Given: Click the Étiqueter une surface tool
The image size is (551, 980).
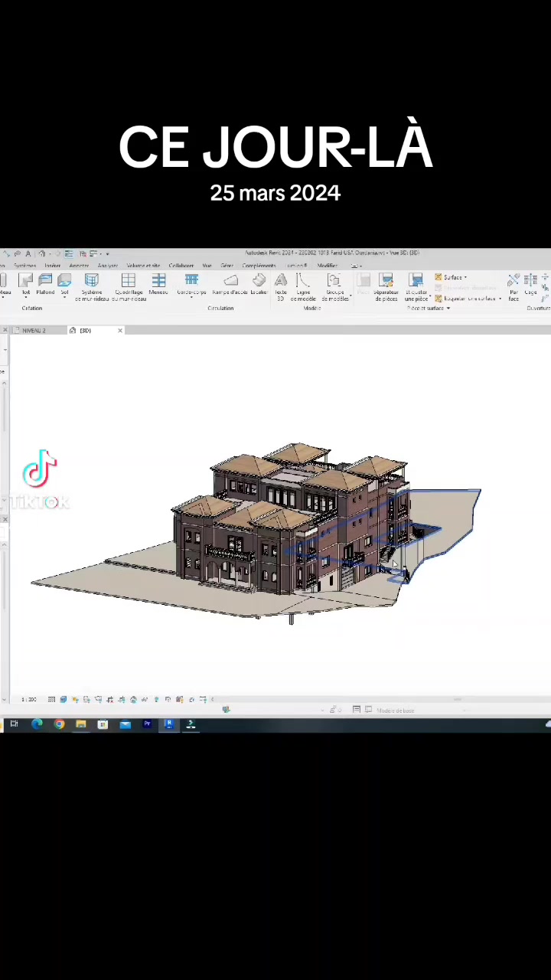Looking at the screenshot, I should (x=467, y=299).
